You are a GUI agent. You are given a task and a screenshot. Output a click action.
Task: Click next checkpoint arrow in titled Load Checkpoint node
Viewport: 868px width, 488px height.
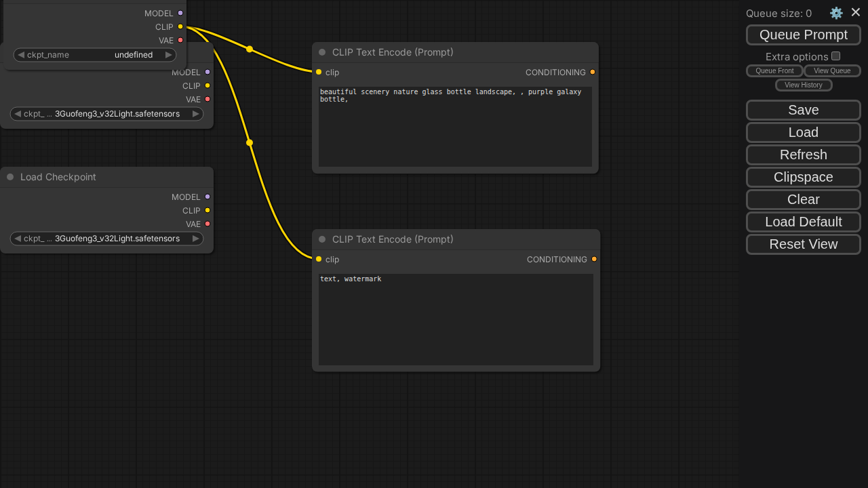point(196,239)
